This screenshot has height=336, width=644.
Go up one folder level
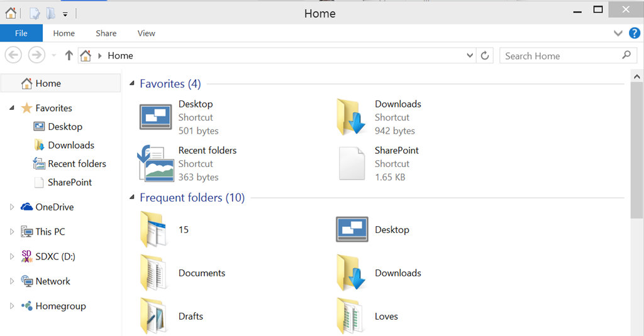click(69, 55)
